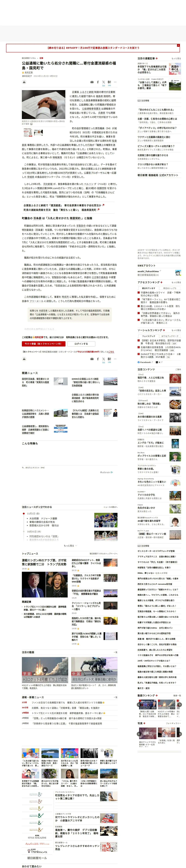Click 今すぐ登録 autumn campaign red button
This screenshot has height=868, width=186.
[x=44, y=344]
